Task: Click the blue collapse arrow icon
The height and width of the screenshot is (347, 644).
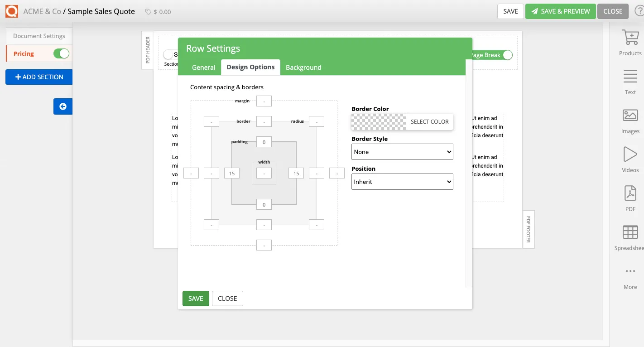Action: [62, 106]
